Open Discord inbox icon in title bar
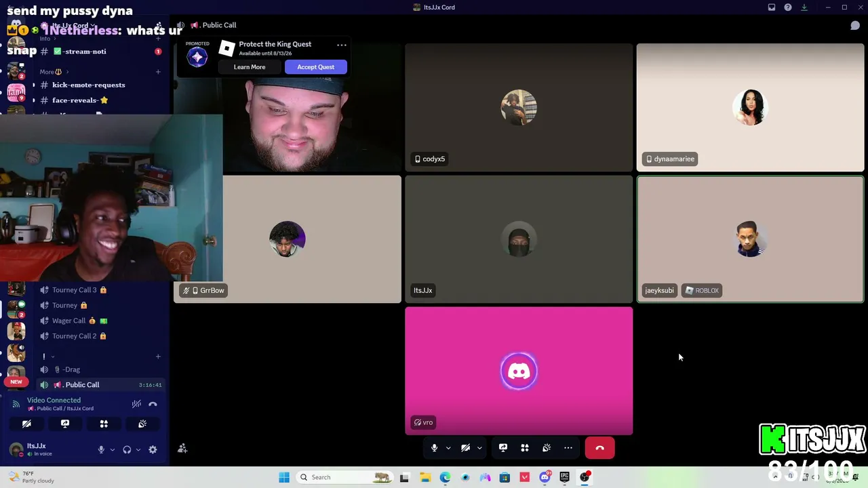 772,7
